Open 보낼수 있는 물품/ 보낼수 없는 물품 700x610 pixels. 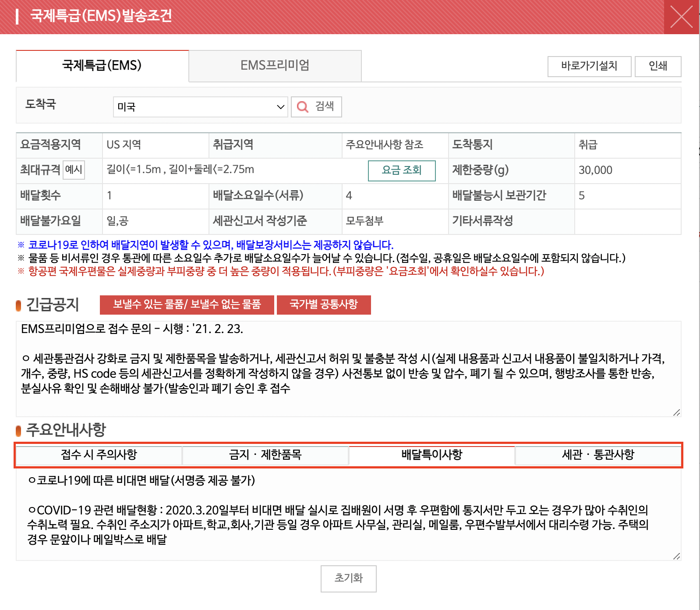coord(187,305)
